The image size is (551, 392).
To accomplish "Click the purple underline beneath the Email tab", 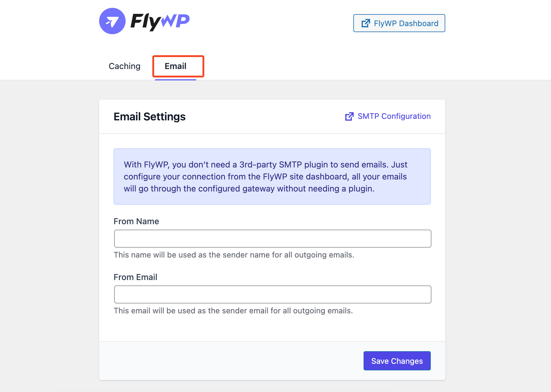I will (x=175, y=80).
